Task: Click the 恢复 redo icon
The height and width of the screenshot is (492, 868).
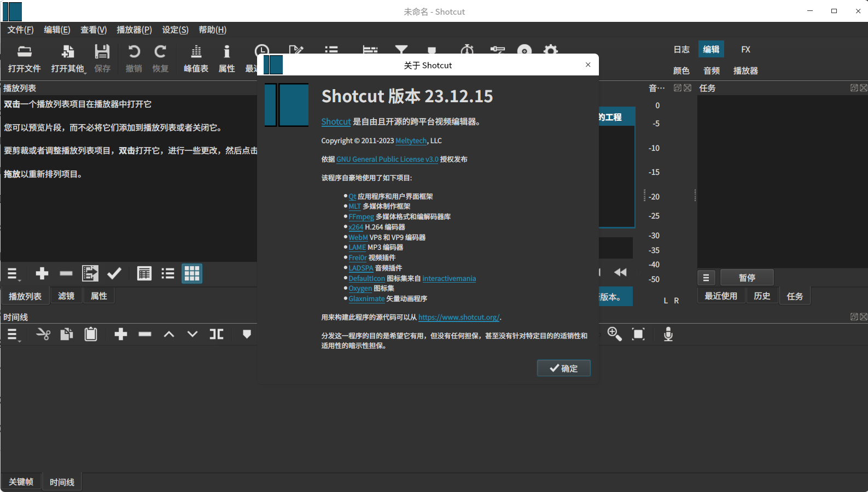Action: [160, 58]
